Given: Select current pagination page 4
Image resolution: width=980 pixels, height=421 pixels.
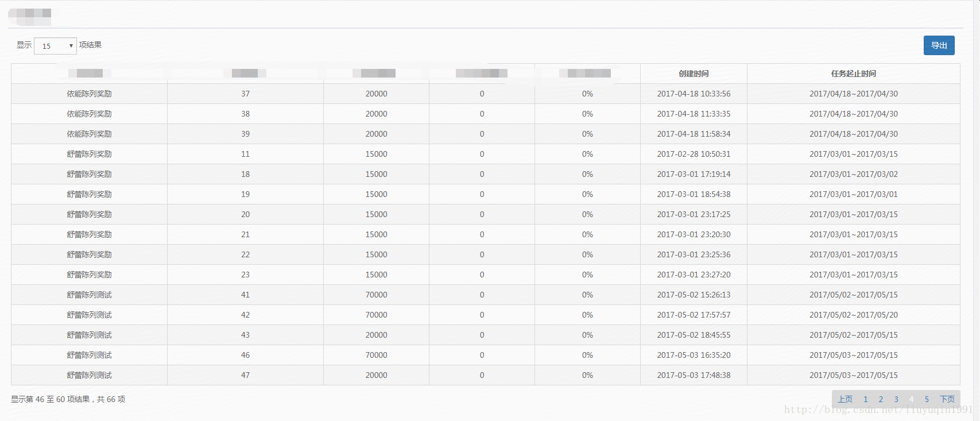Looking at the screenshot, I should pos(911,399).
